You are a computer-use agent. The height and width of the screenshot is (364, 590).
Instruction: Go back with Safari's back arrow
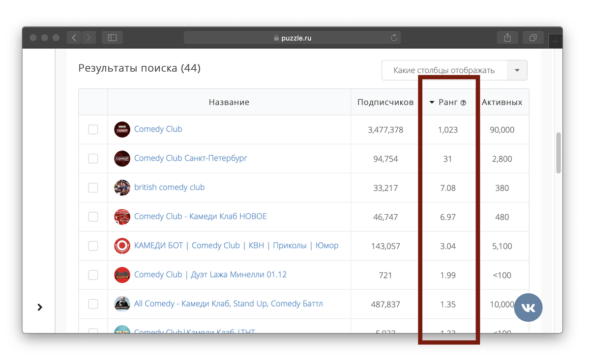(x=74, y=37)
